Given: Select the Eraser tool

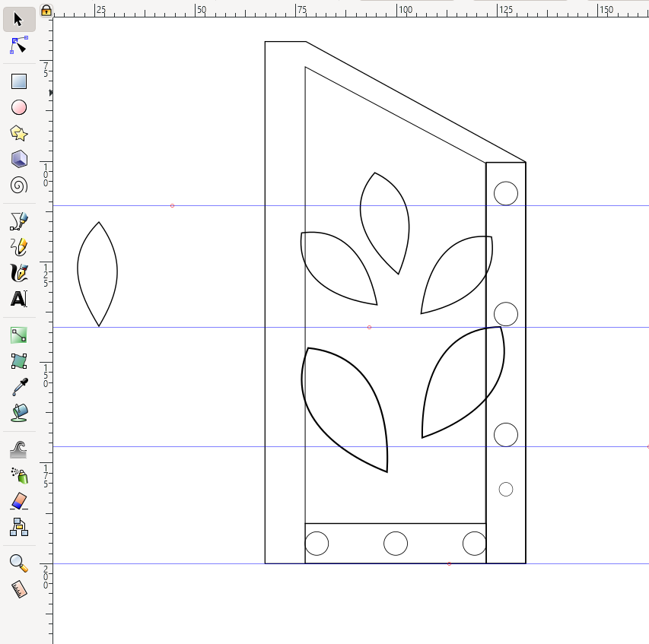Looking at the screenshot, I should tap(18, 500).
